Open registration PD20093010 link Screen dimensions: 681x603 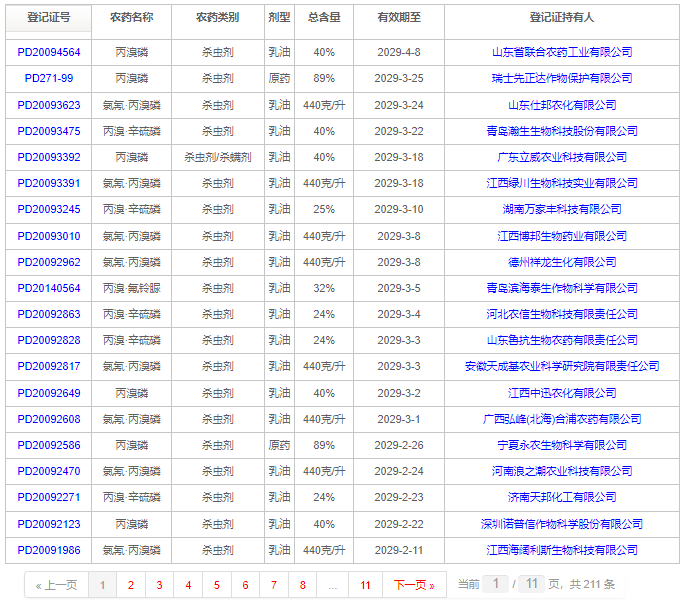click(49, 237)
